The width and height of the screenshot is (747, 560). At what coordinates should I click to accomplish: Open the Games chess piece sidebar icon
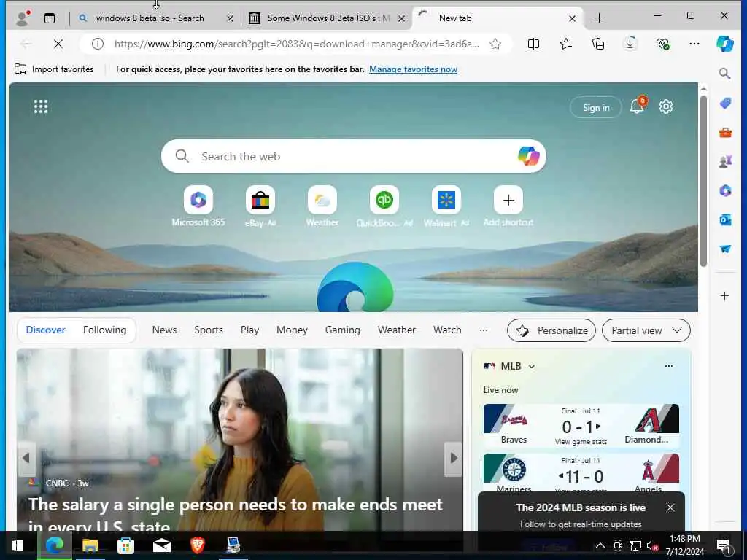pyautogui.click(x=725, y=161)
